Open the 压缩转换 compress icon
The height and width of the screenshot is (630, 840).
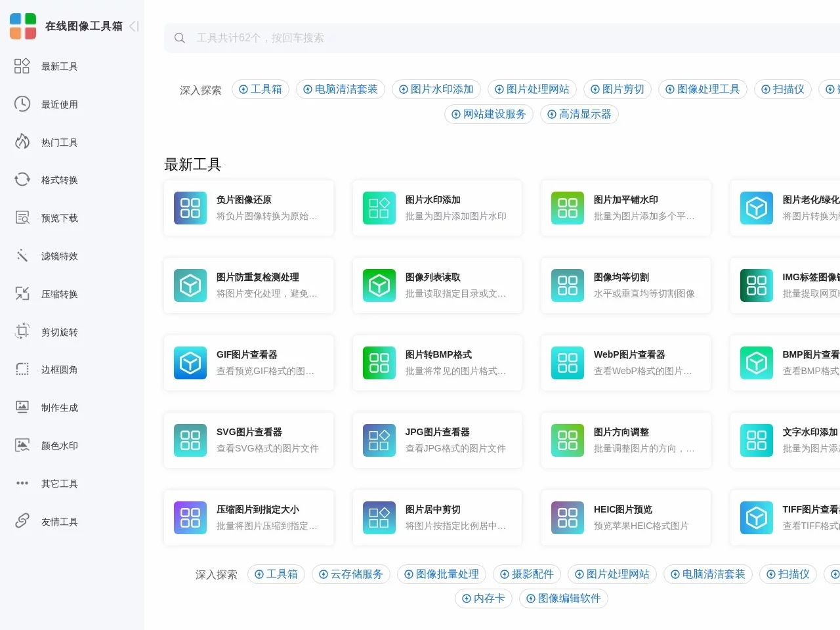(x=22, y=293)
